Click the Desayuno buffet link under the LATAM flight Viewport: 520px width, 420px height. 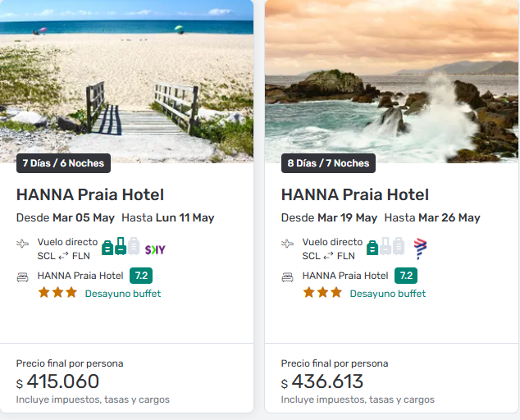point(388,294)
